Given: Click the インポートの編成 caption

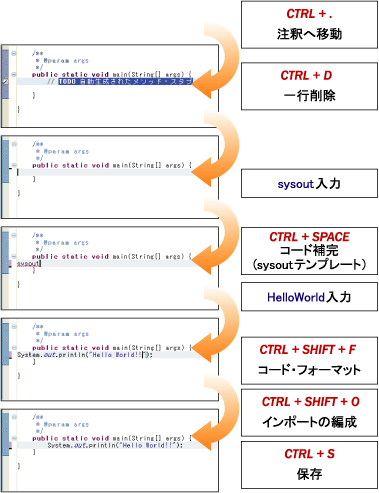Looking at the screenshot, I should [x=309, y=422].
